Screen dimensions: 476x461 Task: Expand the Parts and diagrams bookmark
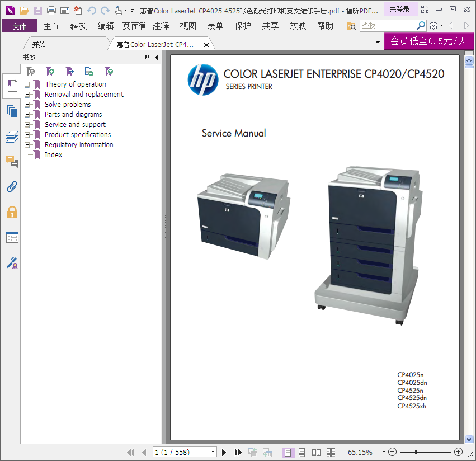pyautogui.click(x=27, y=115)
